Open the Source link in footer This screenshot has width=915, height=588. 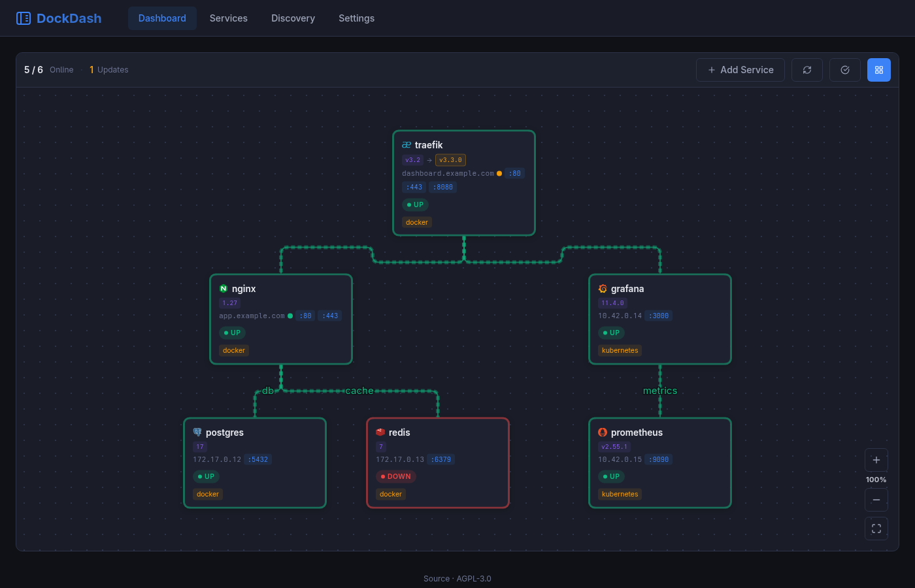[437, 579]
